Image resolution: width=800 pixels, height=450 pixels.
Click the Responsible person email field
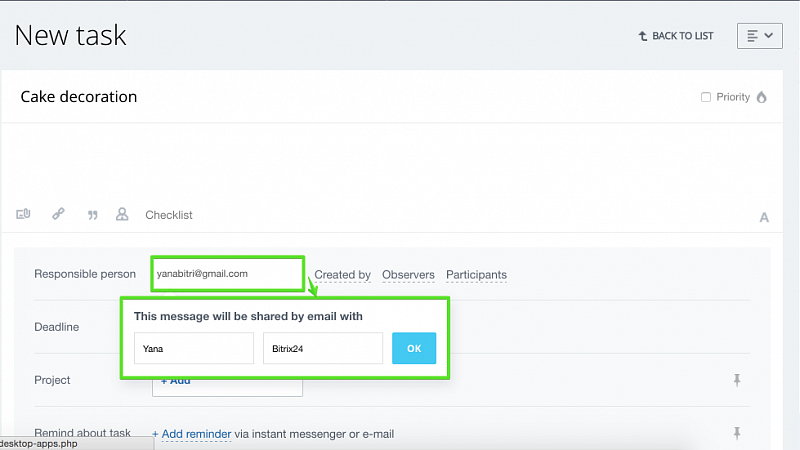click(228, 274)
